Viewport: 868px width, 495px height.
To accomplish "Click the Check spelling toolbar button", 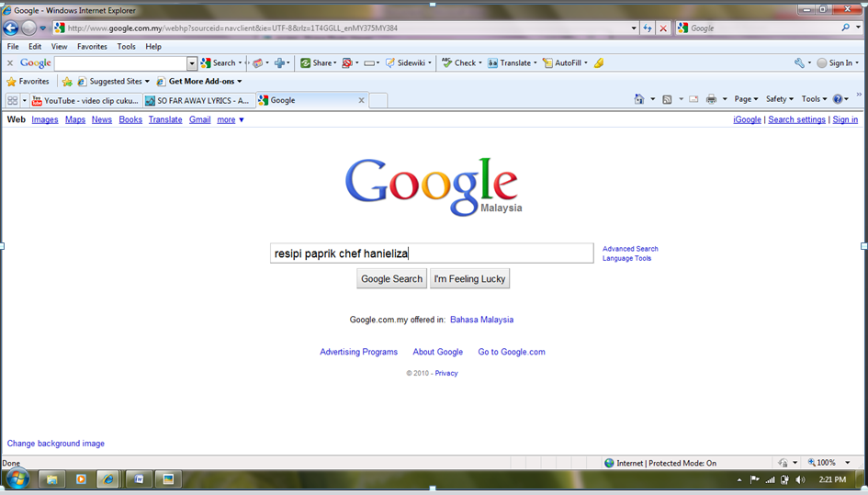I will coord(462,63).
